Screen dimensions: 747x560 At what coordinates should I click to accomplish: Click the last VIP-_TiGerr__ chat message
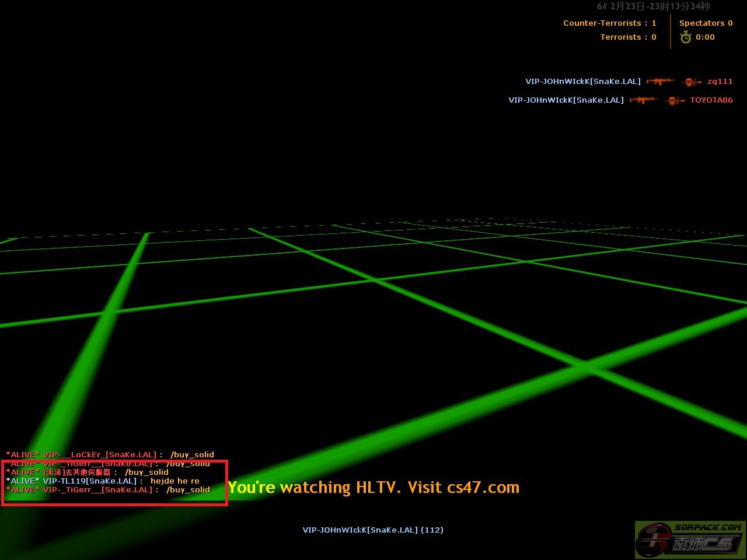tap(108, 490)
